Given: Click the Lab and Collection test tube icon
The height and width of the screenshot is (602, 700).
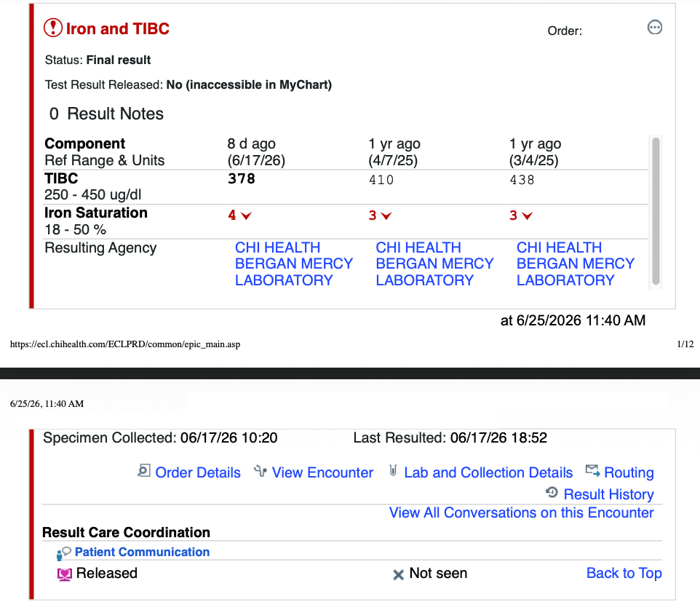Looking at the screenshot, I should coord(393,471).
